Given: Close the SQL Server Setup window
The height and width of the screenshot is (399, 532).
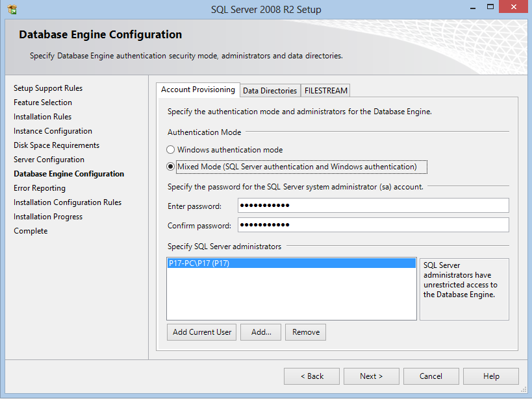Looking at the screenshot, I should coord(514,6).
